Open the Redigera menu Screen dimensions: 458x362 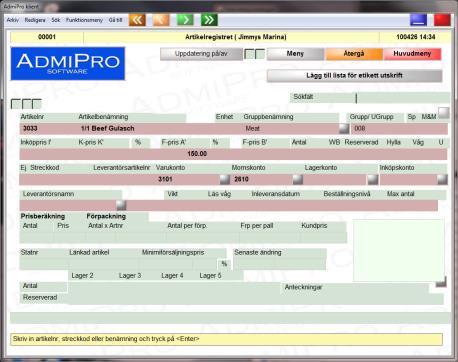35,20
